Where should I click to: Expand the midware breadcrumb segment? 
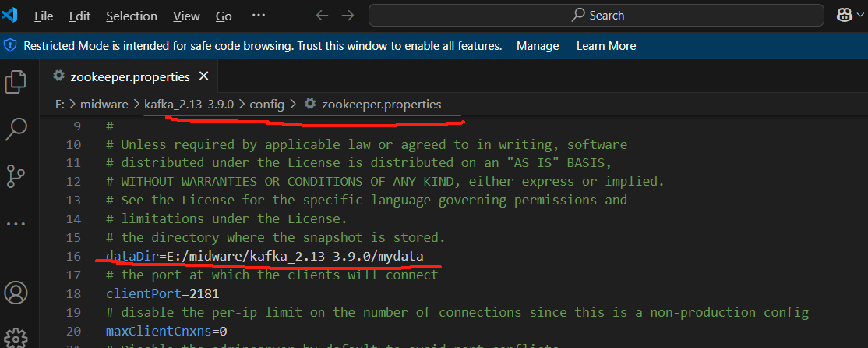coord(104,105)
